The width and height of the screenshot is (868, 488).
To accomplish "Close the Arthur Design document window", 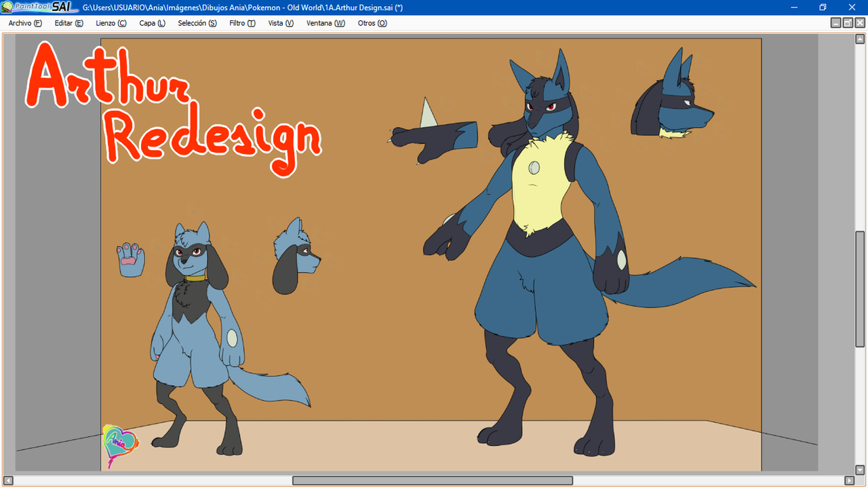I will (860, 23).
